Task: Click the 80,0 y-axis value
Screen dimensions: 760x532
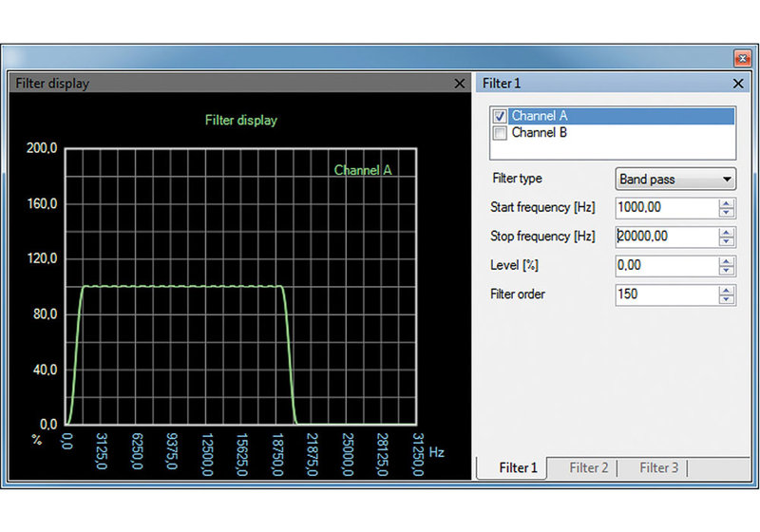Action: pos(45,314)
